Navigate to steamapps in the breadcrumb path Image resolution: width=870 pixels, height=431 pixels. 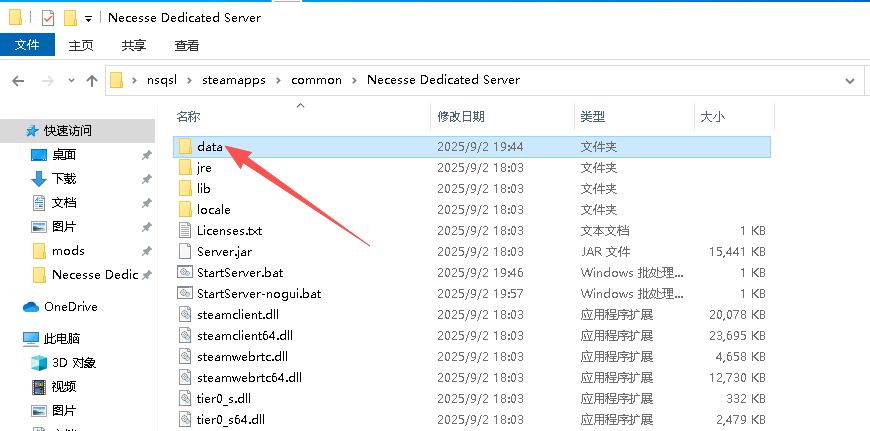230,80
